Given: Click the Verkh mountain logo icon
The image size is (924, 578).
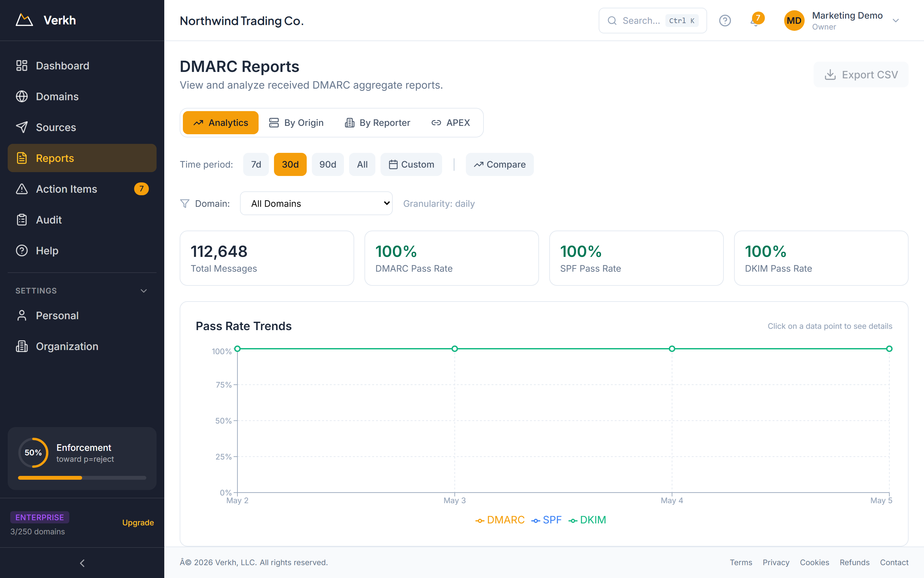Looking at the screenshot, I should click(x=24, y=20).
